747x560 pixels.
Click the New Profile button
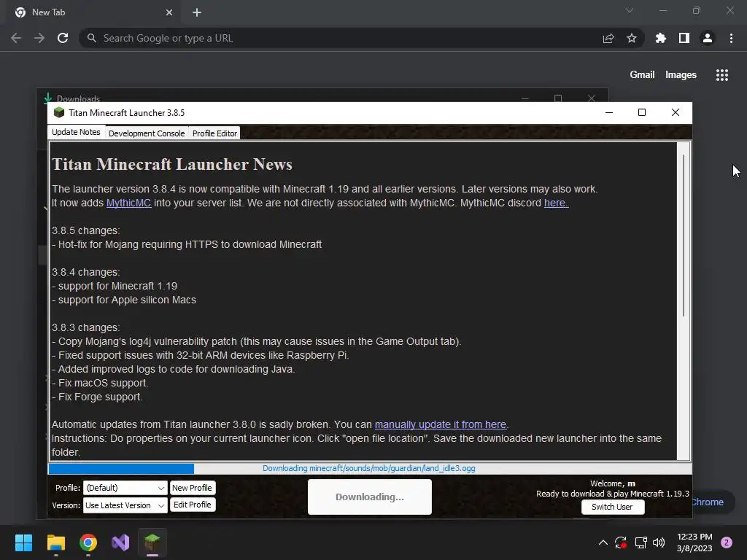(x=192, y=488)
